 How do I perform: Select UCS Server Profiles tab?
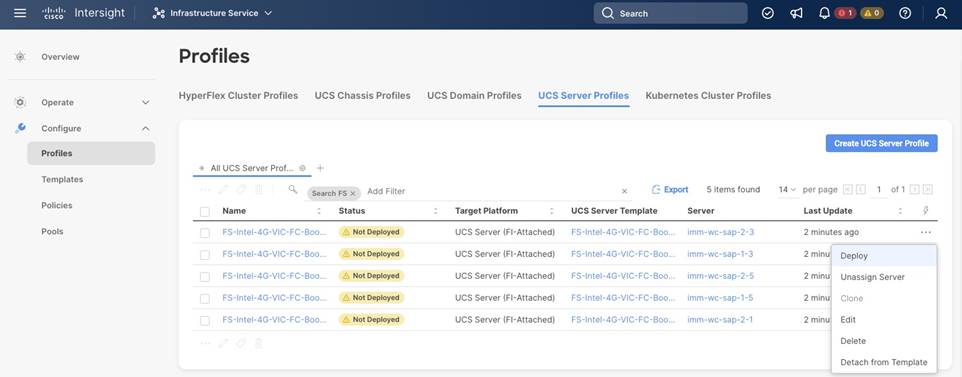click(x=583, y=96)
